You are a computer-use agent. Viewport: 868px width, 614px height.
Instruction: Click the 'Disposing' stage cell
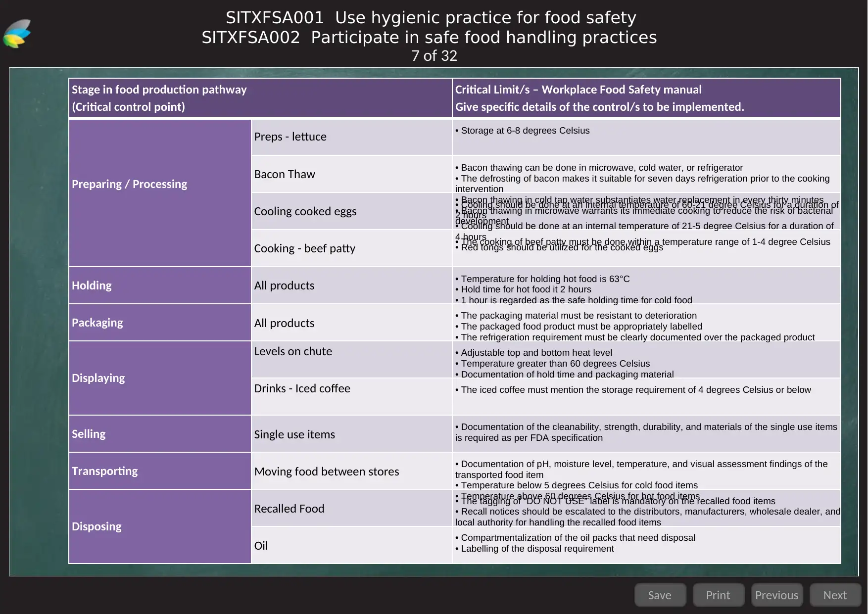pos(160,526)
